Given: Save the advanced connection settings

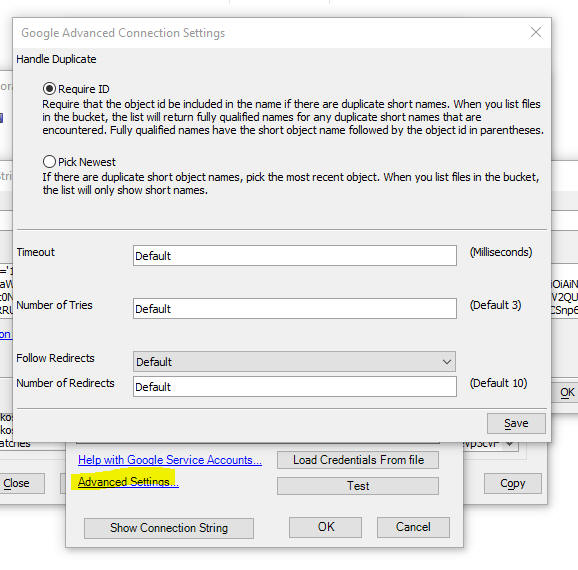Looking at the screenshot, I should coord(516,423).
